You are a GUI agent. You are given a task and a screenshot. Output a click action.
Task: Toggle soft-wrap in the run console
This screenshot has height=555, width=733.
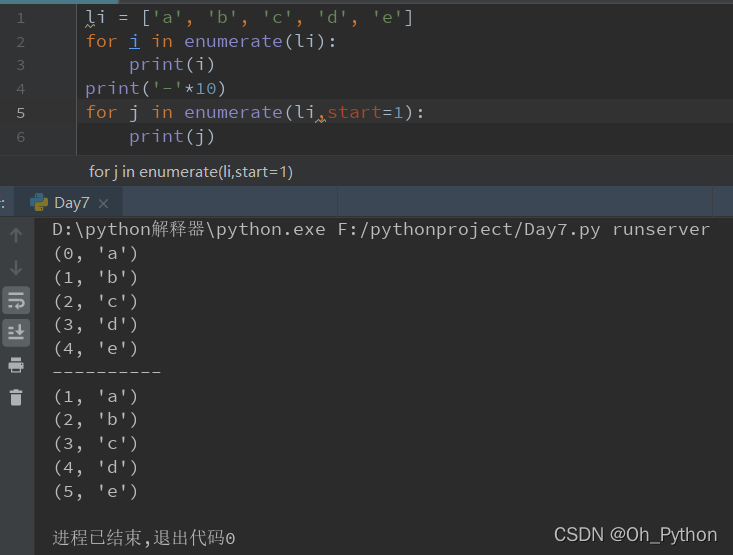(x=16, y=300)
